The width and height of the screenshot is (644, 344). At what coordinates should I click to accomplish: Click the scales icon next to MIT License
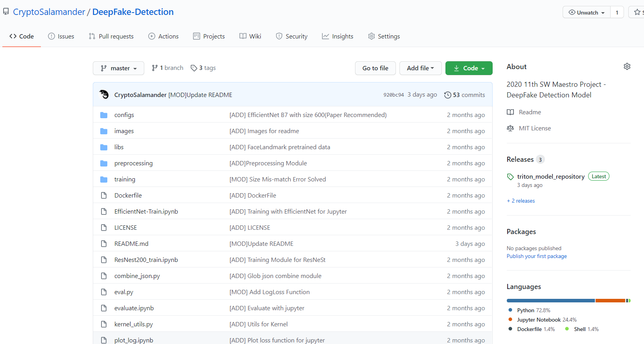click(x=510, y=128)
